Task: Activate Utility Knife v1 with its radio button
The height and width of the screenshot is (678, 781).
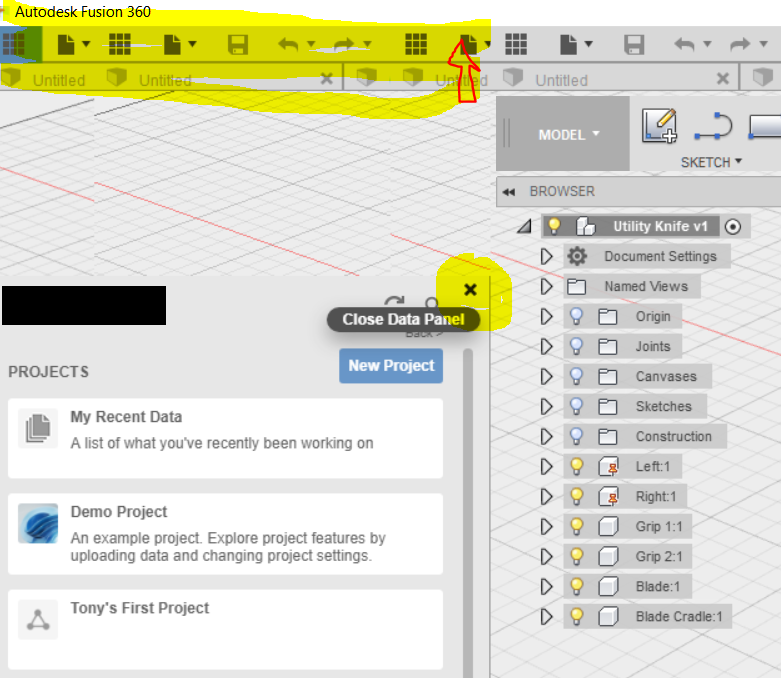Action: click(733, 227)
